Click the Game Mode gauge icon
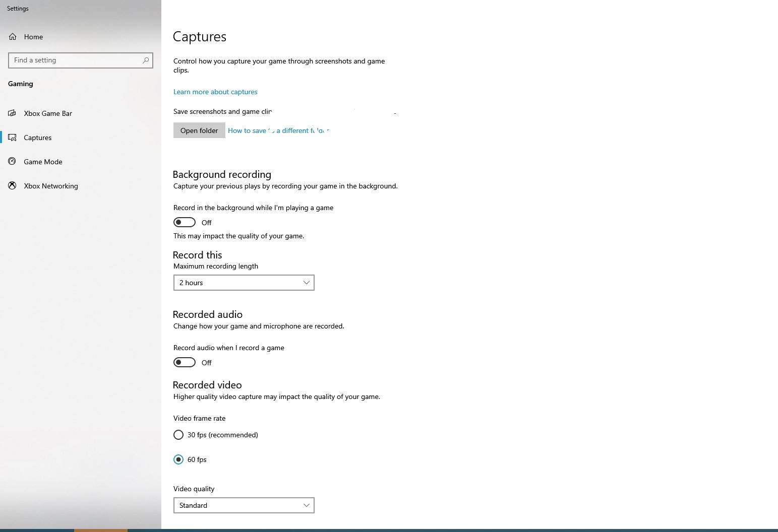This screenshot has width=778, height=532. coord(12,162)
